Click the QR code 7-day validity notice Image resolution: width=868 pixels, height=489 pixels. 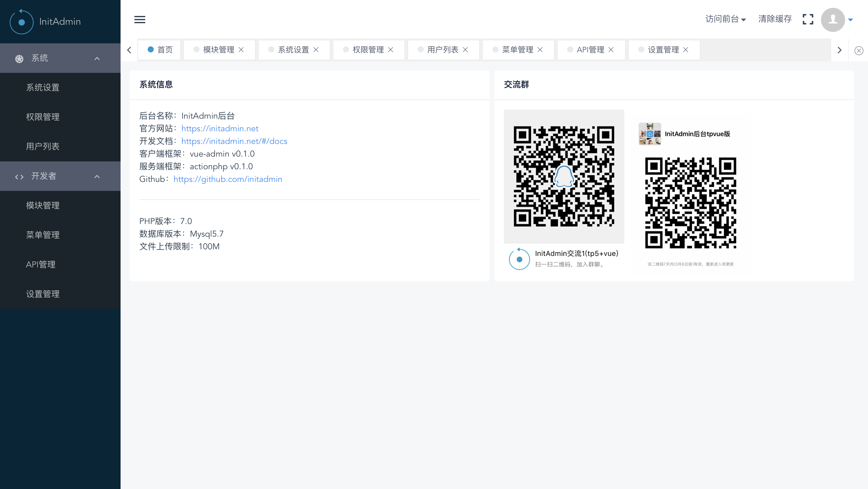tap(690, 264)
